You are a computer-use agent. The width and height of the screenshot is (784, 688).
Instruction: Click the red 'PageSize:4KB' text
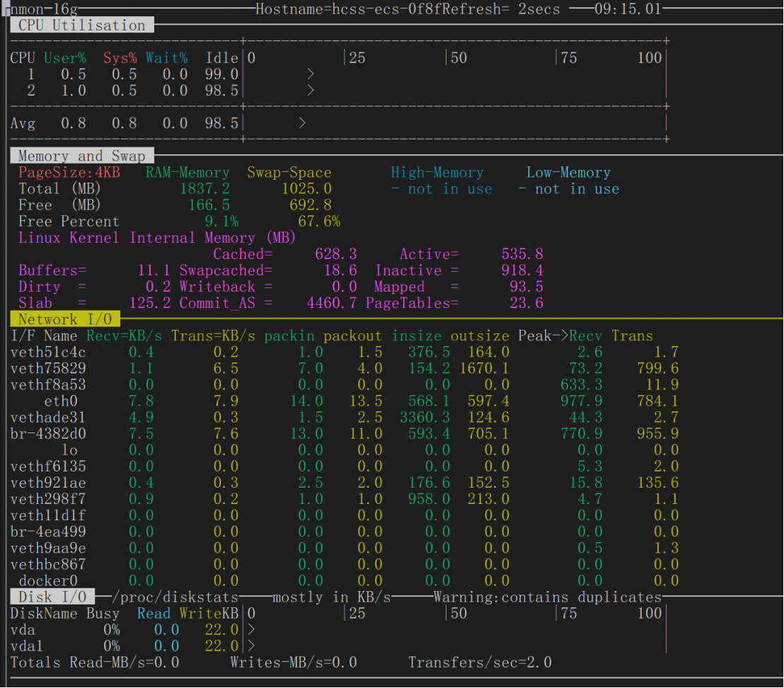[69, 173]
